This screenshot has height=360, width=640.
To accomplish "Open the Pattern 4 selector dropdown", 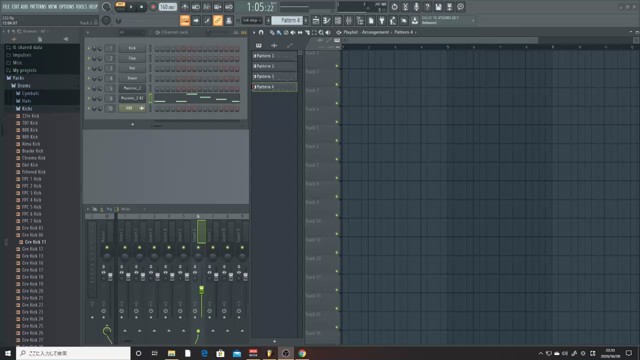I will point(288,20).
